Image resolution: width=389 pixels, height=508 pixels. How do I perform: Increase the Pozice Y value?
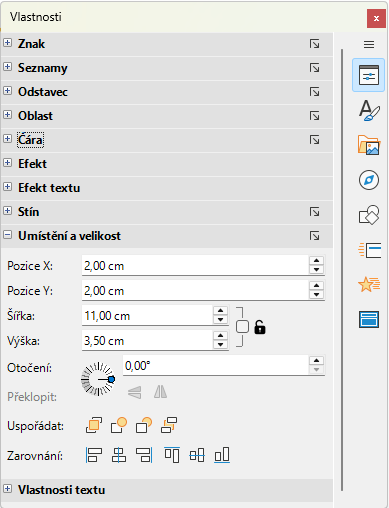[316, 286]
